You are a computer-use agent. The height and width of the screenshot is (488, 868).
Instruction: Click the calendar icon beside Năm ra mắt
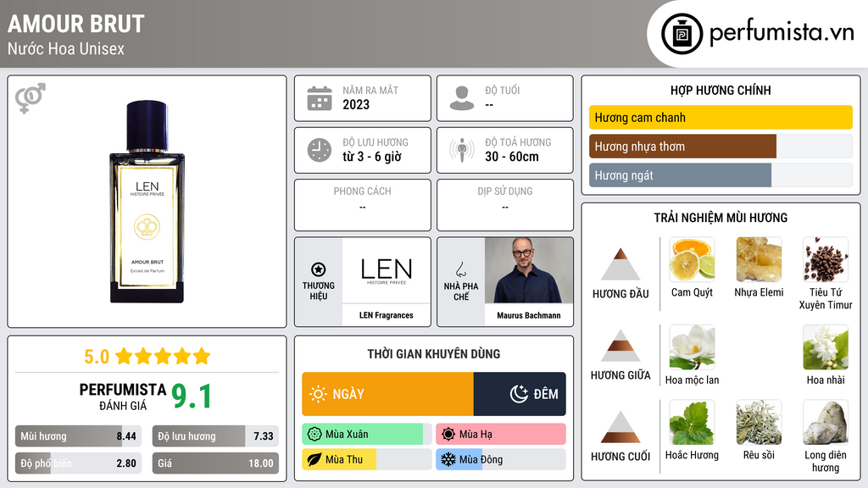[320, 98]
